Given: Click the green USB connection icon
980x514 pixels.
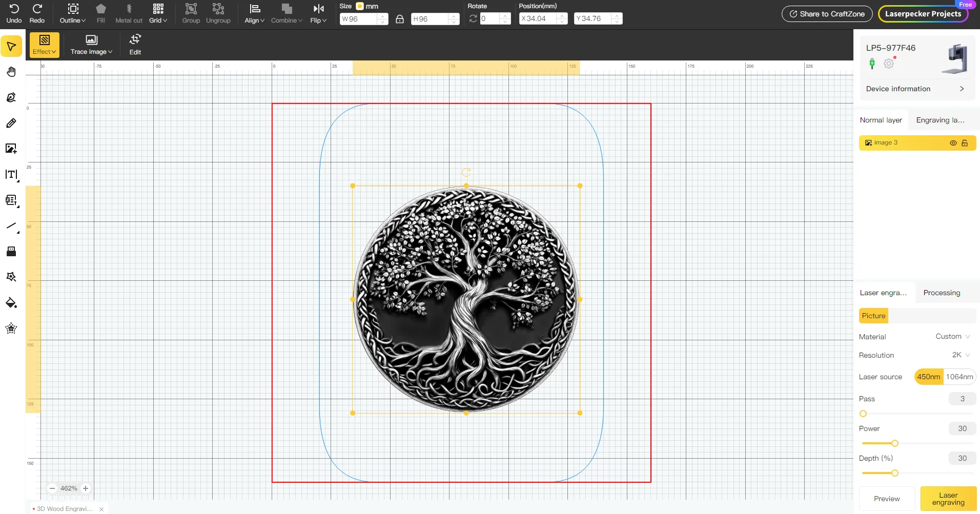Looking at the screenshot, I should click(872, 64).
